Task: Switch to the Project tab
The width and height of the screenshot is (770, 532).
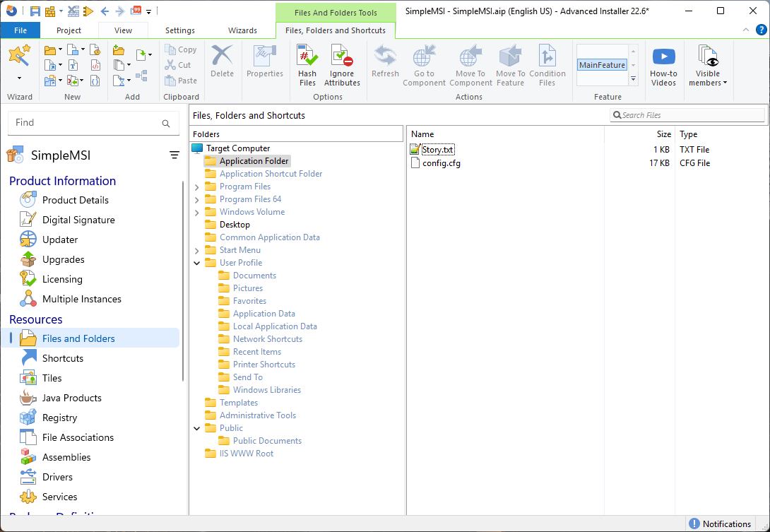Action: click(69, 30)
